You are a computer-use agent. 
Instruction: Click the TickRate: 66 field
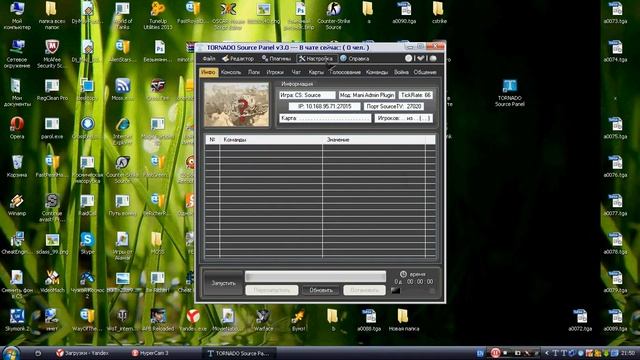coord(416,95)
